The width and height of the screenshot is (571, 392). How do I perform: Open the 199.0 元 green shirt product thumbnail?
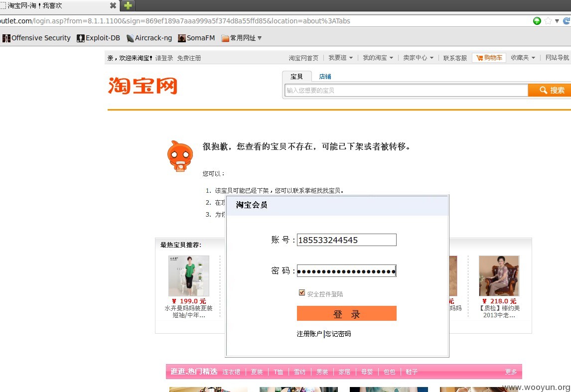(x=189, y=275)
